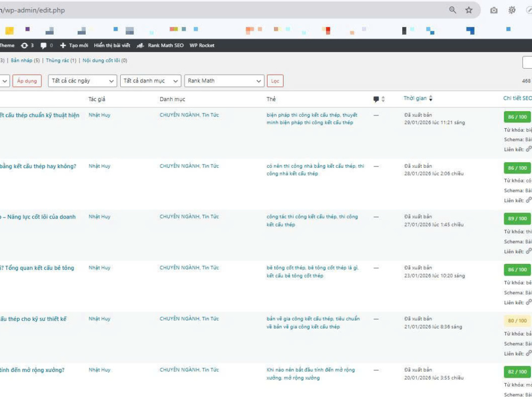Click date text '21/01/2026 lúc 8:36 sáng'
The width and height of the screenshot is (532, 399).
[433, 327]
